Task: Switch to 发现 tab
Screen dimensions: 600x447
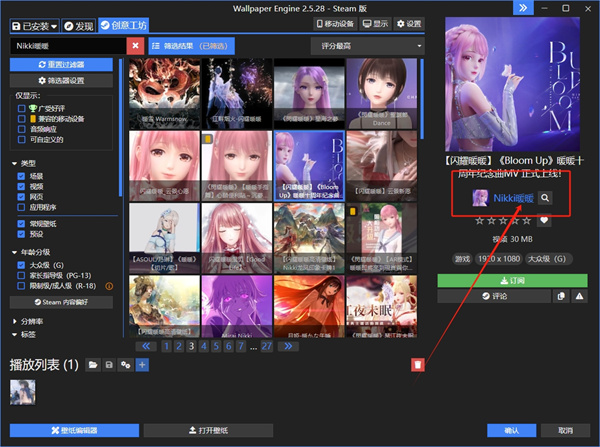Action: [x=78, y=26]
